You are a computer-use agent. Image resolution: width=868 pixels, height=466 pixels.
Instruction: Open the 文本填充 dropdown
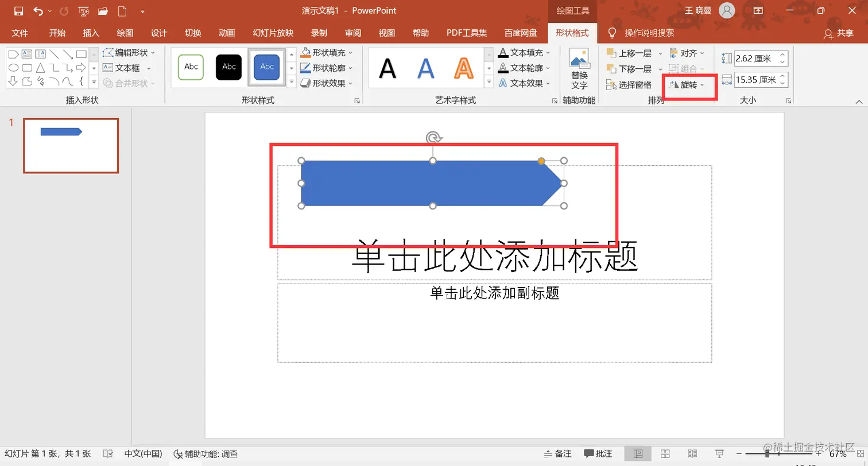(524, 53)
